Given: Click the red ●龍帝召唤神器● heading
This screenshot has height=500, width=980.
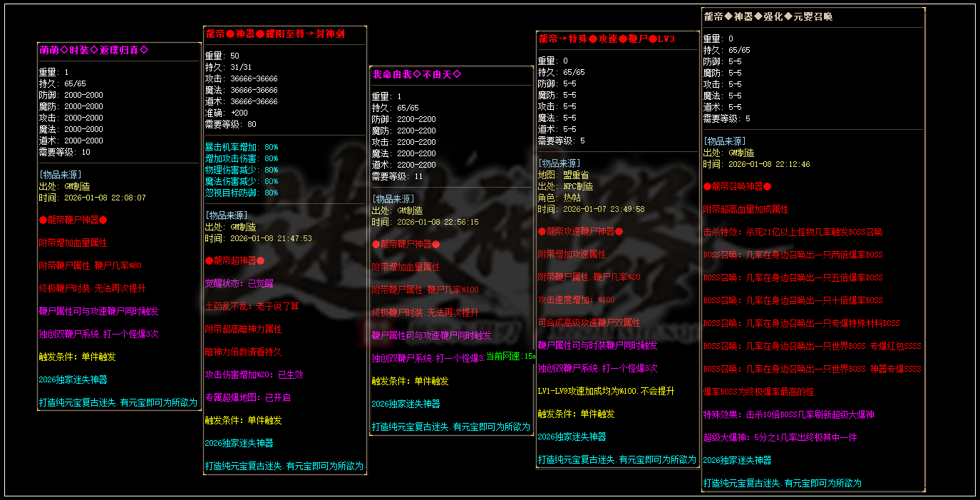Looking at the screenshot, I should pyautogui.click(x=737, y=186).
